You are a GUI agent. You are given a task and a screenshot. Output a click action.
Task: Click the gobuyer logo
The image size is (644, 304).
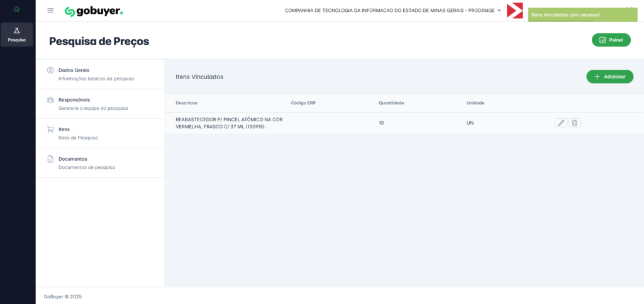click(x=94, y=11)
